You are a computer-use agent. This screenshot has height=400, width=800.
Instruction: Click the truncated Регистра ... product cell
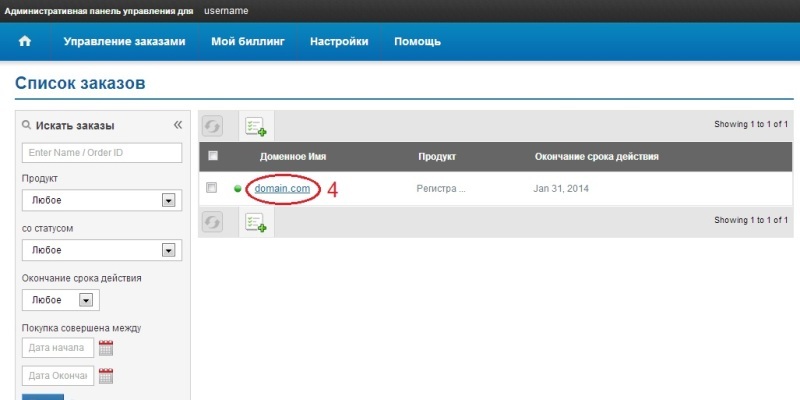point(441,189)
